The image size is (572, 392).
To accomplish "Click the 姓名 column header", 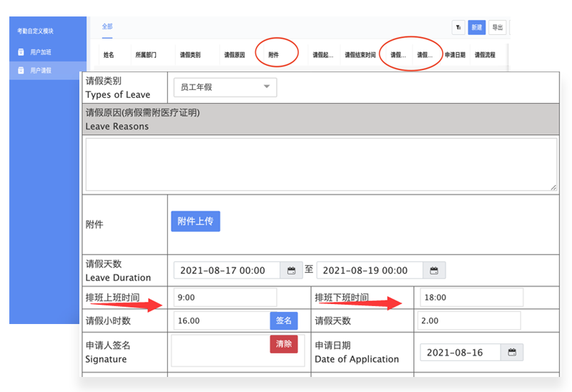I will coord(109,55).
